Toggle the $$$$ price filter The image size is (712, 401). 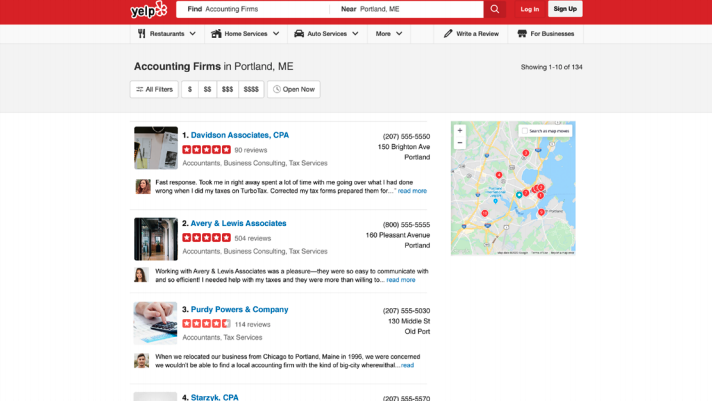pyautogui.click(x=251, y=89)
